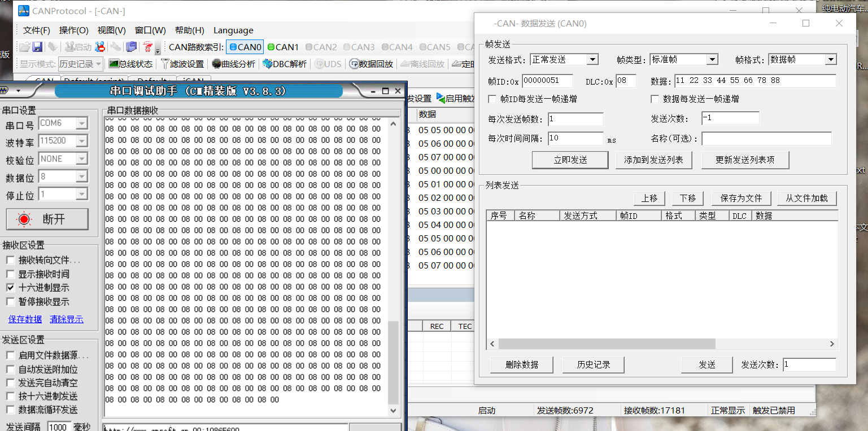Viewport: 868px width, 431px height.
Task: Open the serial assistant top-left menu icon
Action: (5, 91)
